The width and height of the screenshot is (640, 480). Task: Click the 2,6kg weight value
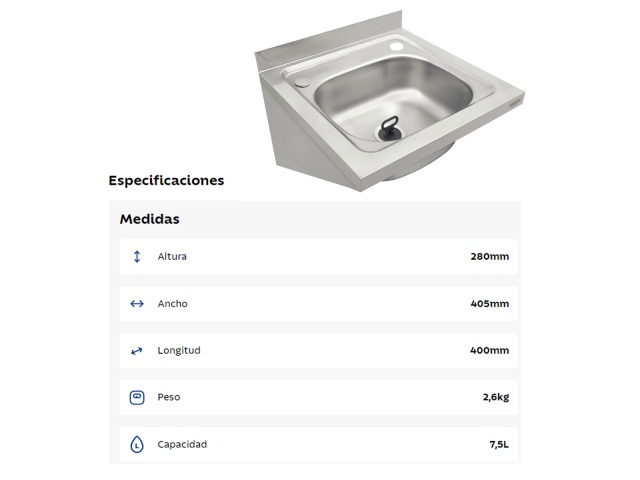(496, 397)
